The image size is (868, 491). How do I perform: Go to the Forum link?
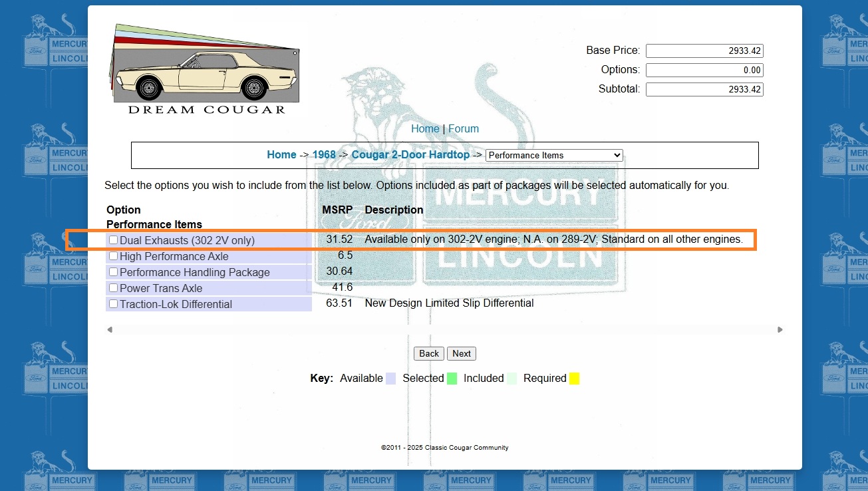(x=464, y=129)
